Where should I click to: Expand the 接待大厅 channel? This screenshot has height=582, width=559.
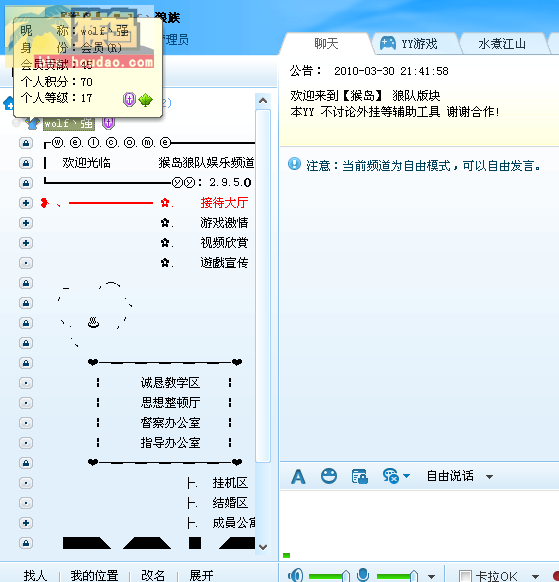26,203
